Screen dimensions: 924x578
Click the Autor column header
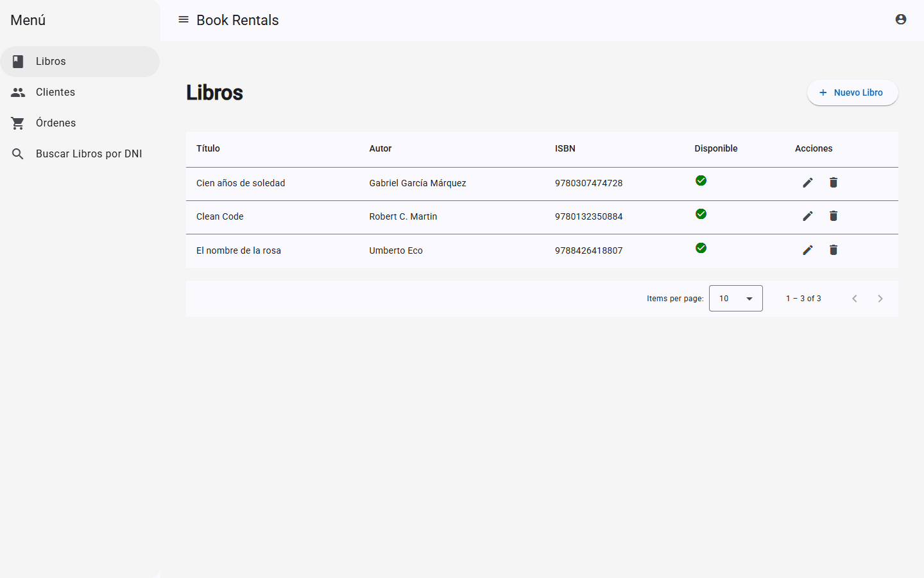click(381, 148)
